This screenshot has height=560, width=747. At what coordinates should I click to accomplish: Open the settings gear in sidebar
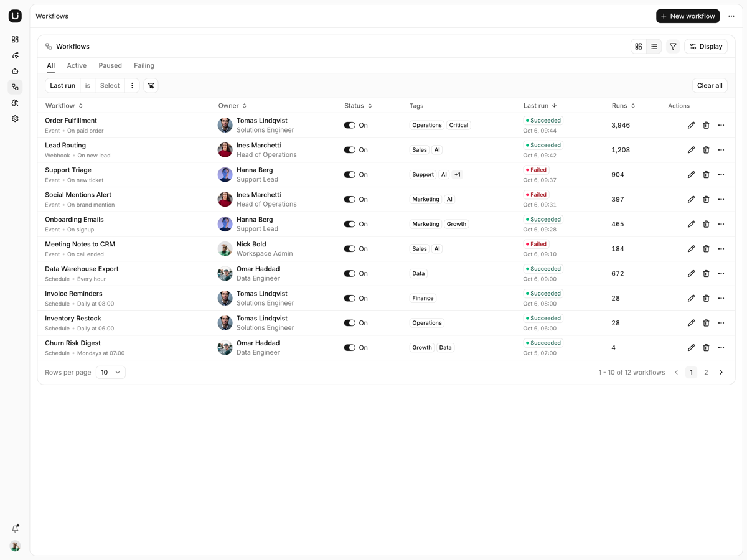pos(15,118)
